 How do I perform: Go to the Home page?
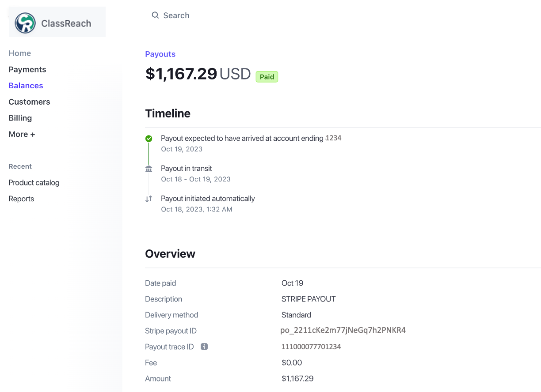19,53
